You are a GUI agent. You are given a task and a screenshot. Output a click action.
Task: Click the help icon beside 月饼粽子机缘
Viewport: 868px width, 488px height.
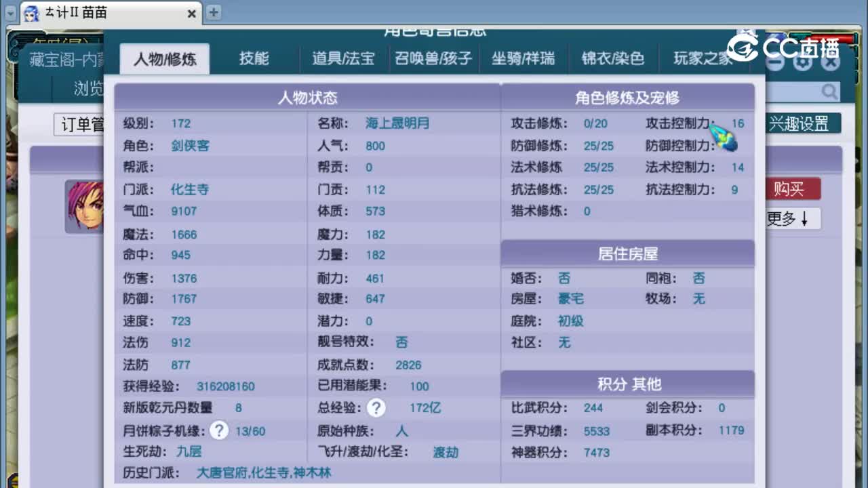[218, 430]
